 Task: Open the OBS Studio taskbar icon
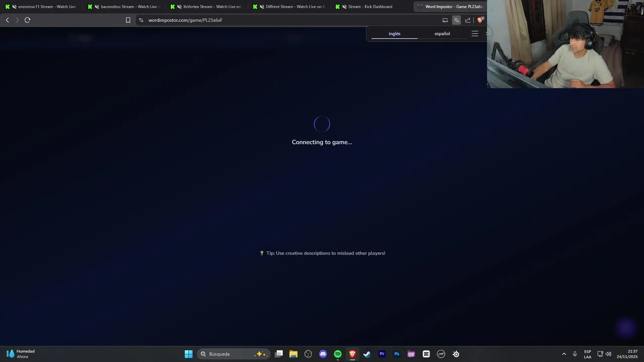coord(308,354)
